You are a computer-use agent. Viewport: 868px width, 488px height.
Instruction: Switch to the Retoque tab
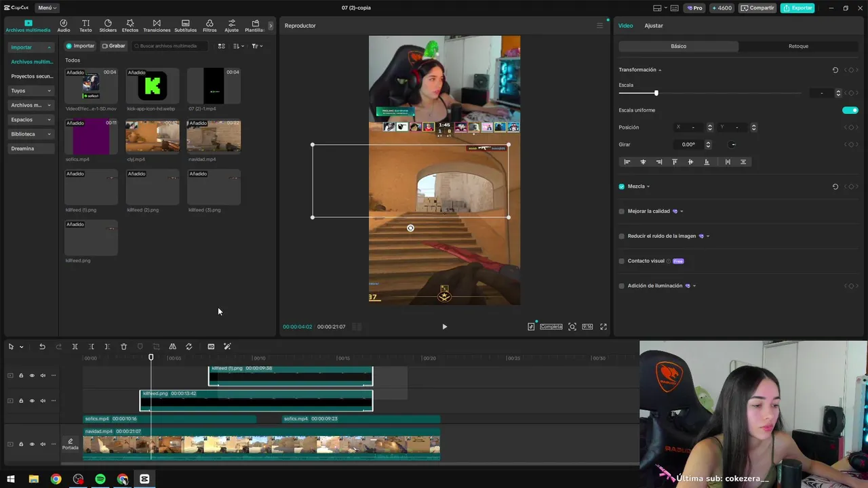click(x=798, y=46)
